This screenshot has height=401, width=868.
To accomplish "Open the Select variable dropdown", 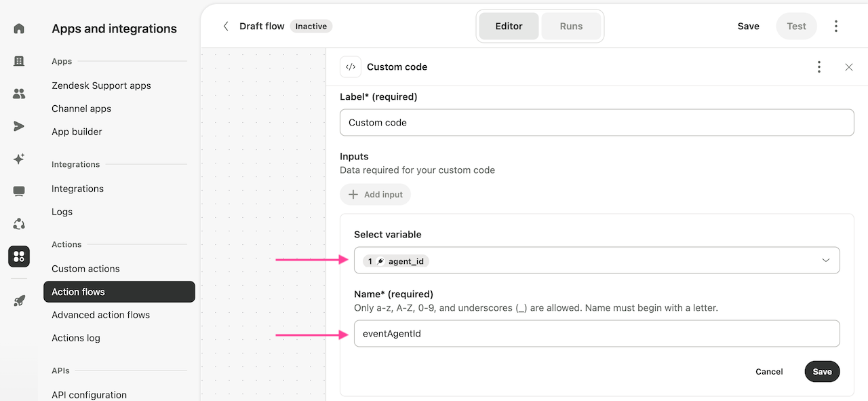I will click(x=597, y=261).
